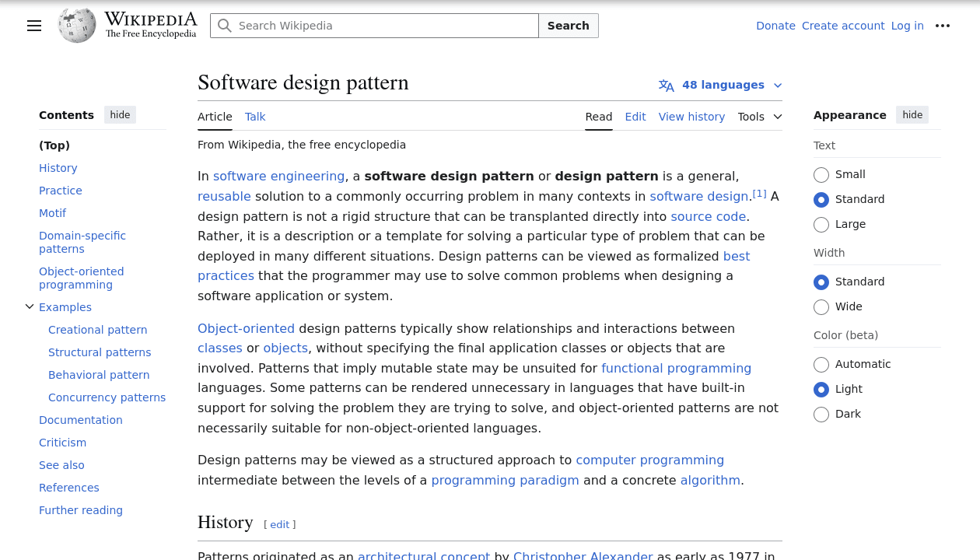Click the edit pencil link next to History heading
The height and width of the screenshot is (560, 980).
click(x=279, y=524)
